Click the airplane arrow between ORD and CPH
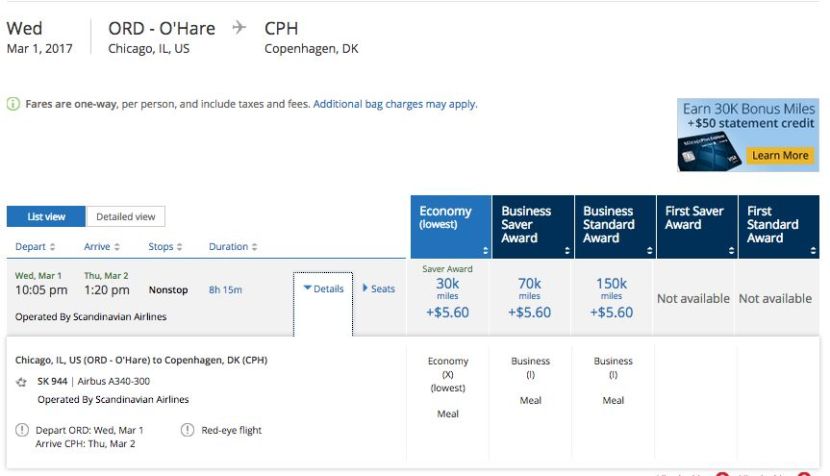 239,28
